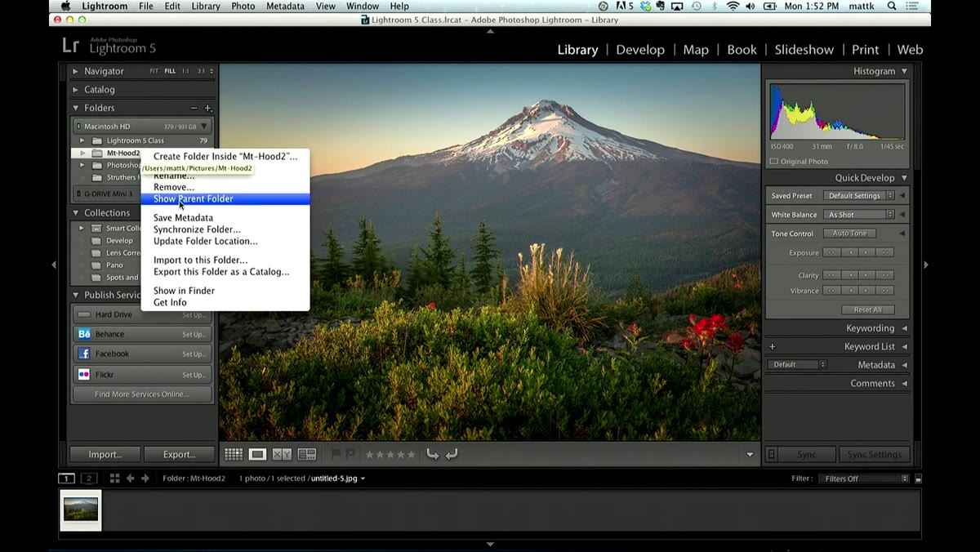Set Navigator zoom to 3:1
Image resolution: width=980 pixels, height=552 pixels.
tap(201, 71)
